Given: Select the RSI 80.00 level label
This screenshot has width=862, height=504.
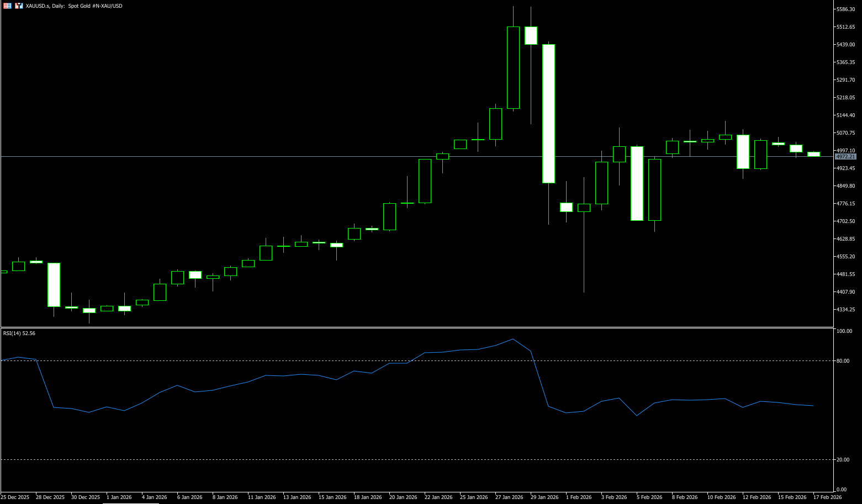Looking at the screenshot, I should point(843,361).
